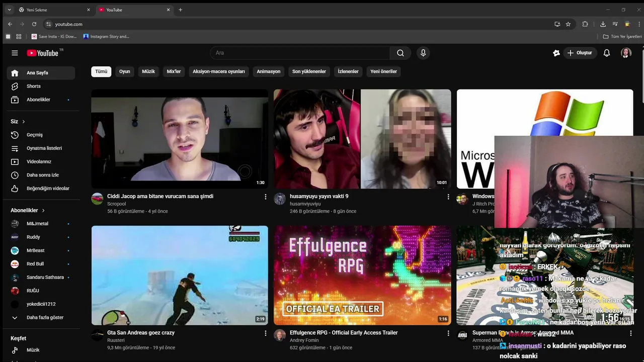Open the notifications bell

(607, 53)
